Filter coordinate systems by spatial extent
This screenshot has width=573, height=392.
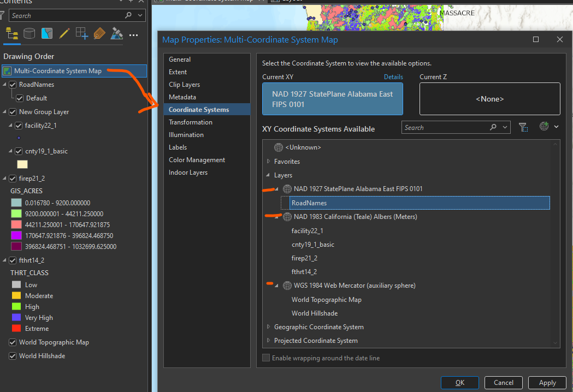(x=523, y=127)
